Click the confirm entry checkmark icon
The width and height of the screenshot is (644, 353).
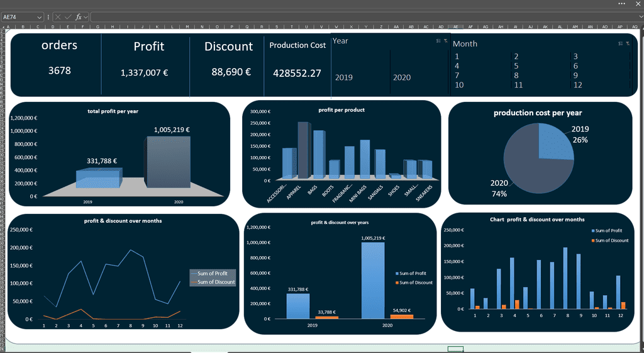click(x=68, y=17)
